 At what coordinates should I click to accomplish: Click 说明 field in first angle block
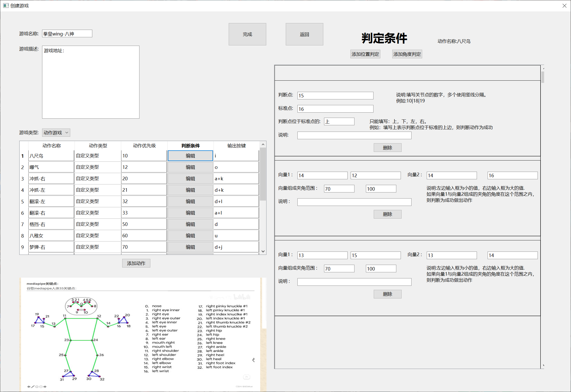click(x=354, y=202)
